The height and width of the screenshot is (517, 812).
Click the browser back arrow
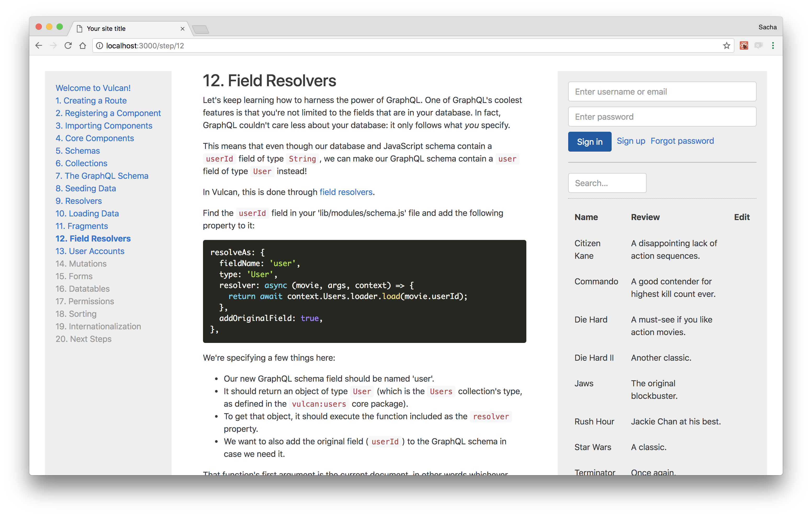coord(39,45)
